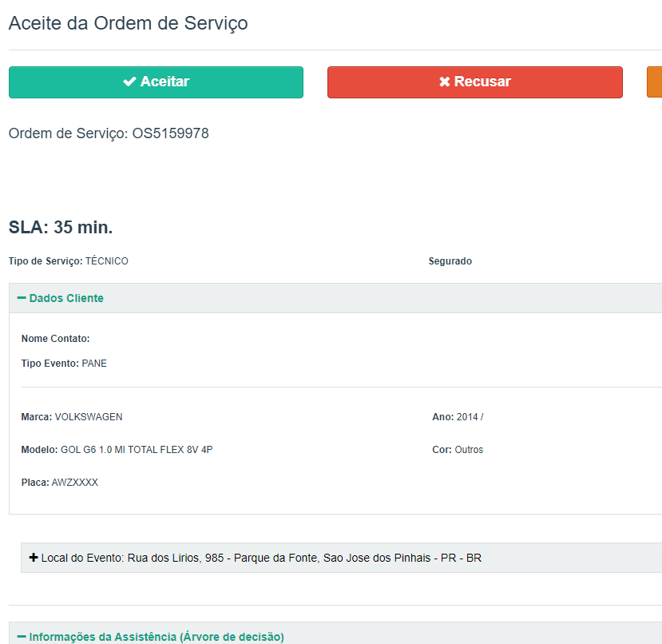662x644 pixels.
Task: Select the plate value AWZXXXX
Action: point(75,483)
